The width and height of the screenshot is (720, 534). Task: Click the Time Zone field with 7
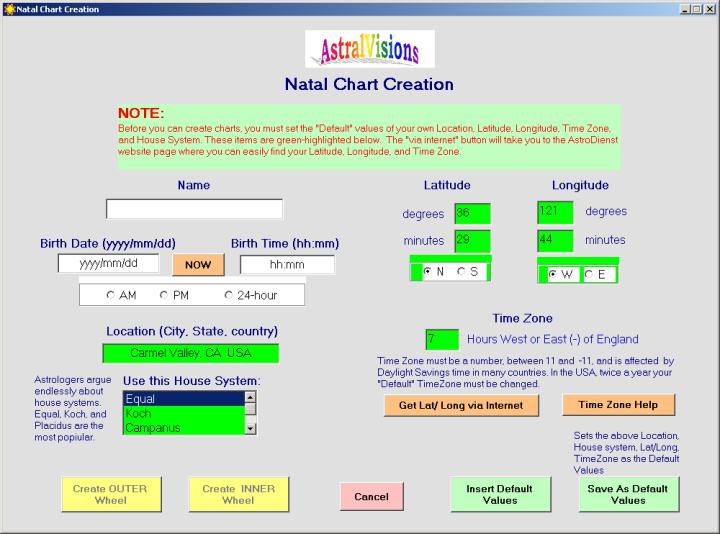coord(442,339)
